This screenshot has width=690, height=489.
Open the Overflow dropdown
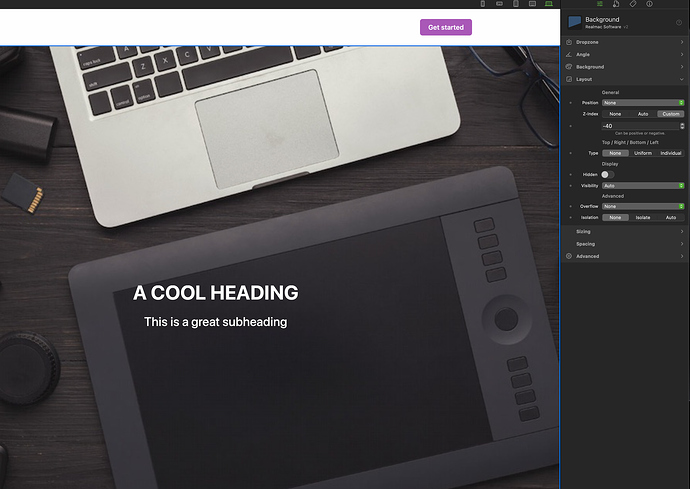643,206
